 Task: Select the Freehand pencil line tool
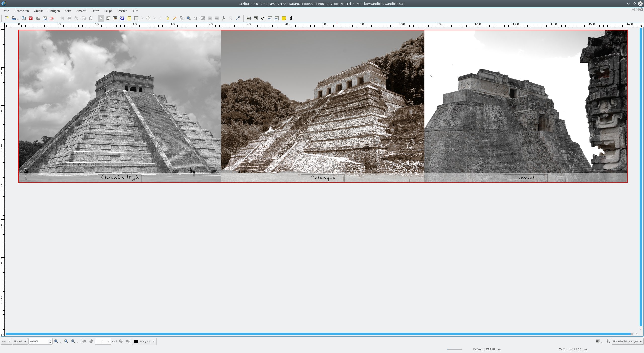(x=175, y=18)
